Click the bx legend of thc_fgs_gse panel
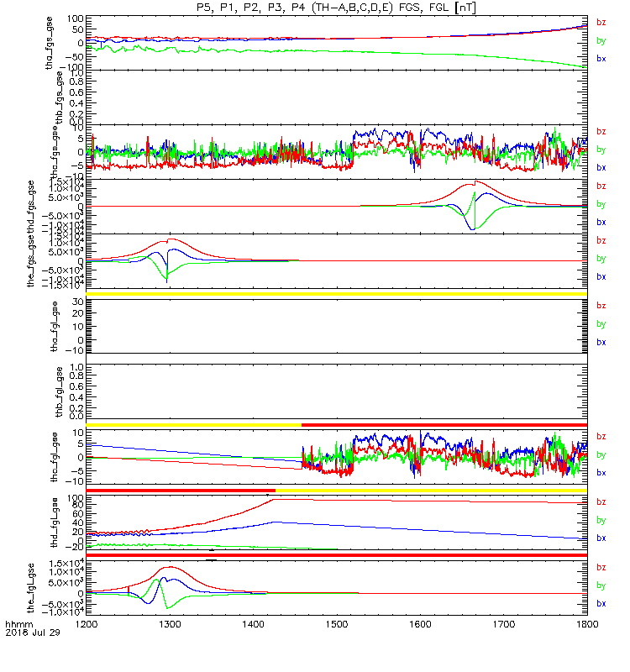 (601, 167)
